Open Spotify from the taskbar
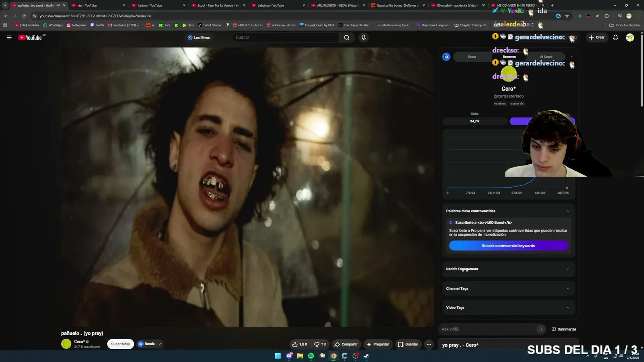The height and width of the screenshot is (362, 644). pos(311,356)
